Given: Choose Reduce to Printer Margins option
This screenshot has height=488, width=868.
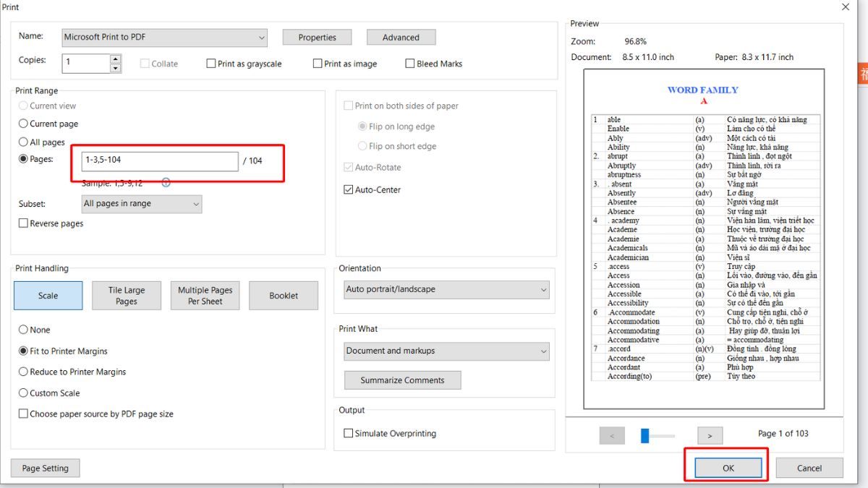Looking at the screenshot, I should [x=24, y=372].
